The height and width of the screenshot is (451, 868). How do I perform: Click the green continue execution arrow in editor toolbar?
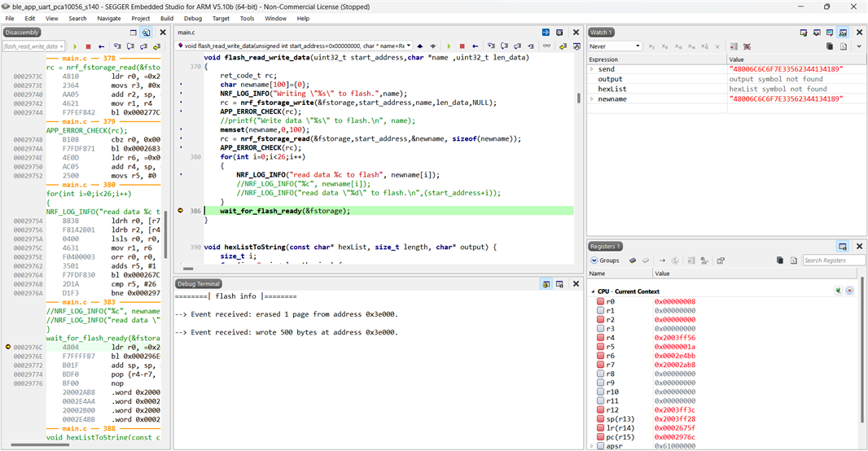tap(449, 46)
